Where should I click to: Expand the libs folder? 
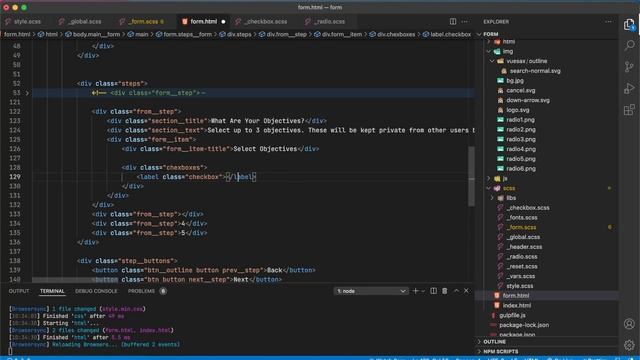[492, 198]
